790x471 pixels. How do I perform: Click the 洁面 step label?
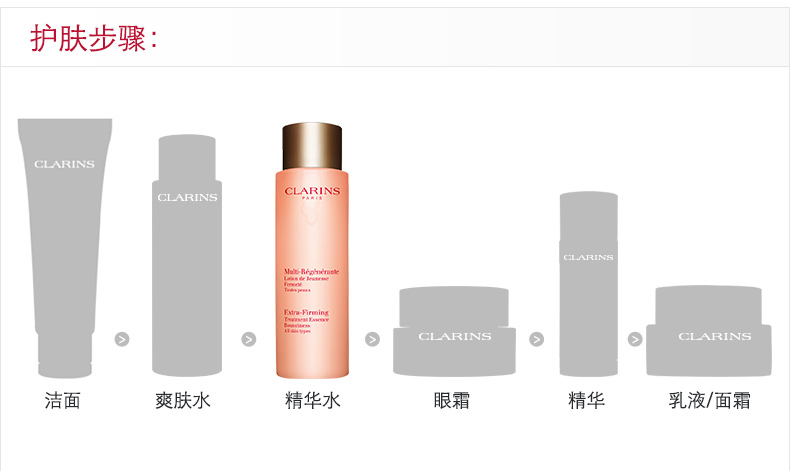(x=62, y=401)
